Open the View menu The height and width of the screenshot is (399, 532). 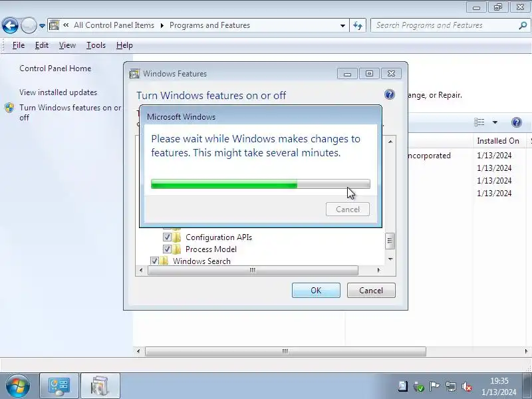coord(67,45)
